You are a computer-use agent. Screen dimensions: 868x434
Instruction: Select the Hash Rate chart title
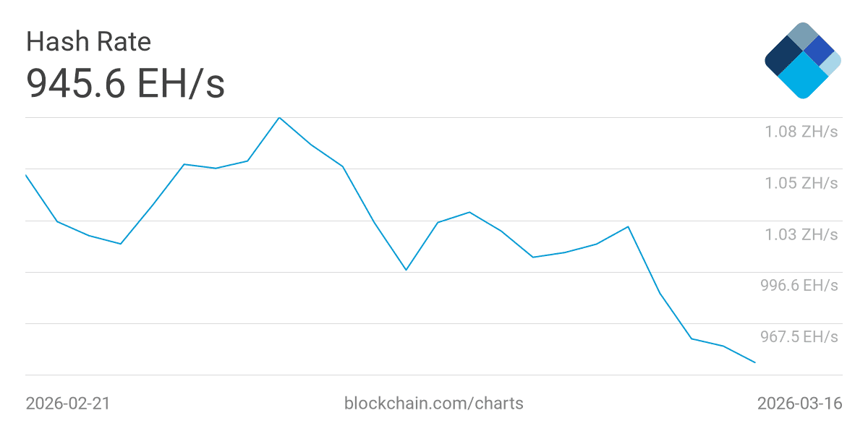[88, 42]
